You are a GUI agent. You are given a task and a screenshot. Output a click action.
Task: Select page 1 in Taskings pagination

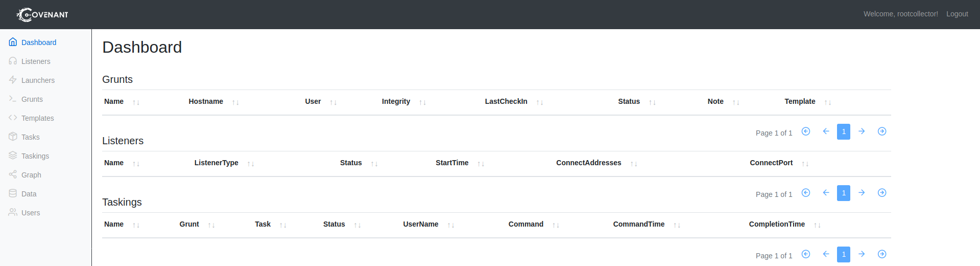click(844, 254)
